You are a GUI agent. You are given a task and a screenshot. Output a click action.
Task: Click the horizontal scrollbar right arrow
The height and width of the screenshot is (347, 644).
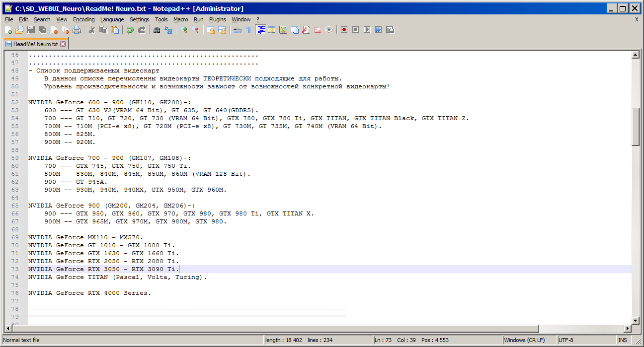tap(627, 329)
